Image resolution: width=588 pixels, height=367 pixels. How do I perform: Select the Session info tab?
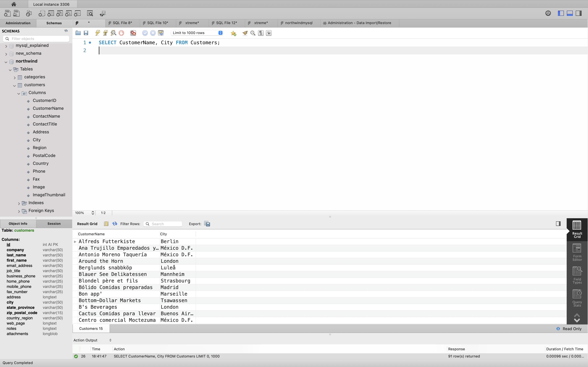point(54,223)
